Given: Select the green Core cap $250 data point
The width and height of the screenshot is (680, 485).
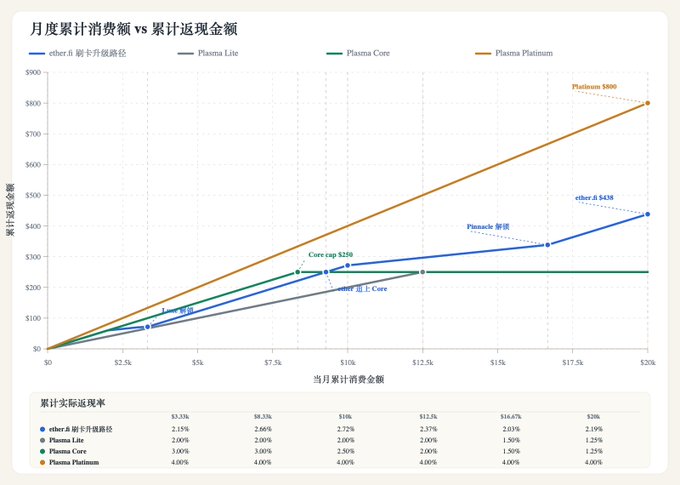Looking at the screenshot, I should pyautogui.click(x=298, y=272).
